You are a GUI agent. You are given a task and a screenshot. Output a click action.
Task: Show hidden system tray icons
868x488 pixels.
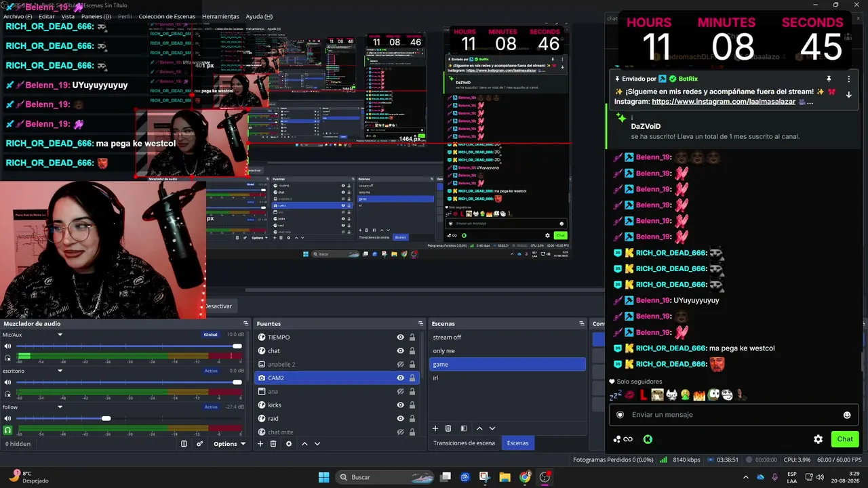[746, 477]
